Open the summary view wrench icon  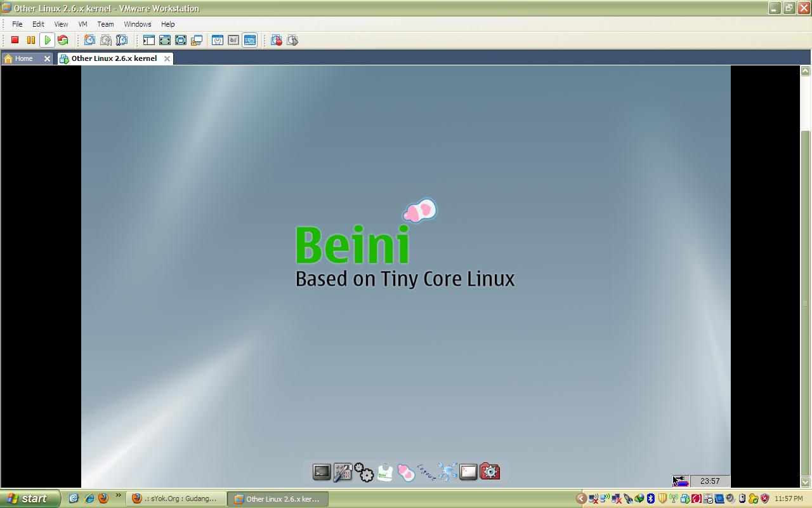point(218,40)
